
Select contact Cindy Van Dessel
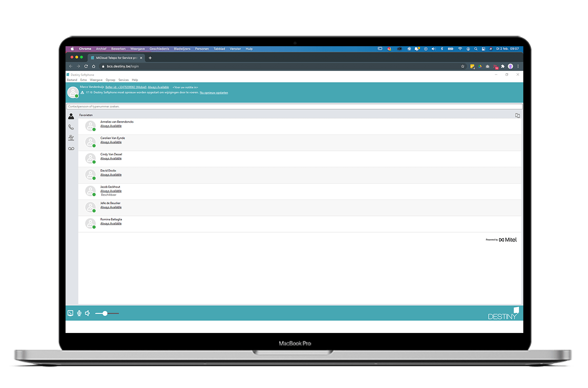coord(300,159)
